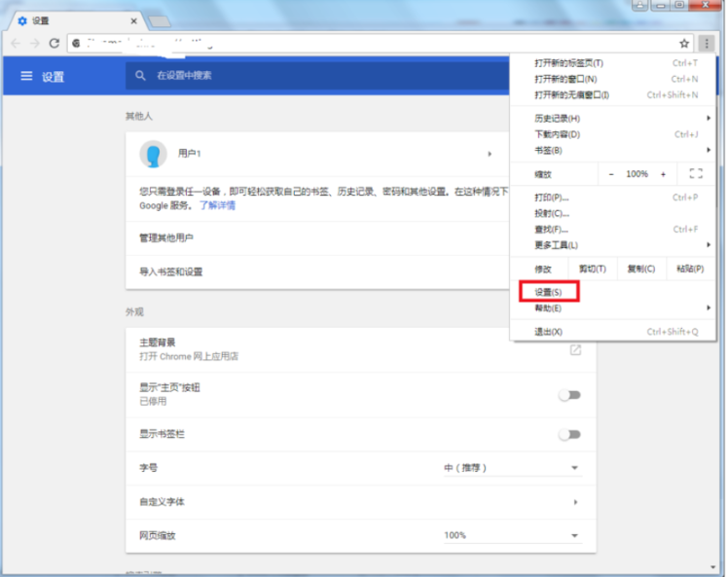The image size is (728, 577).
Task: Click the browser back arrow button
Action: (x=15, y=43)
